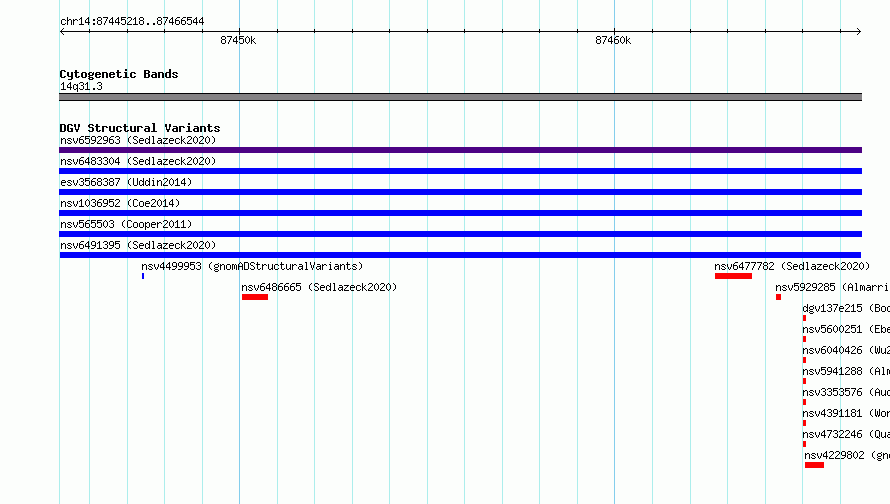Click the nsv4499953 gnomADStructuralVariants label

(x=252, y=266)
